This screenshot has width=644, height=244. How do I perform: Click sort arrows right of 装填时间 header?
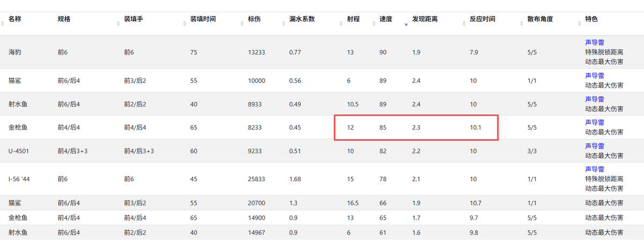pos(242,24)
